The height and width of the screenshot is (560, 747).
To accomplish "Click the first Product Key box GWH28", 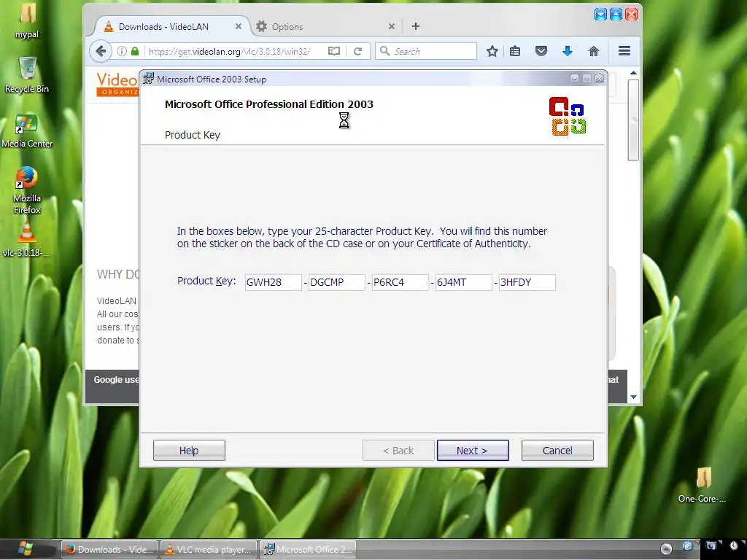I will tap(273, 282).
